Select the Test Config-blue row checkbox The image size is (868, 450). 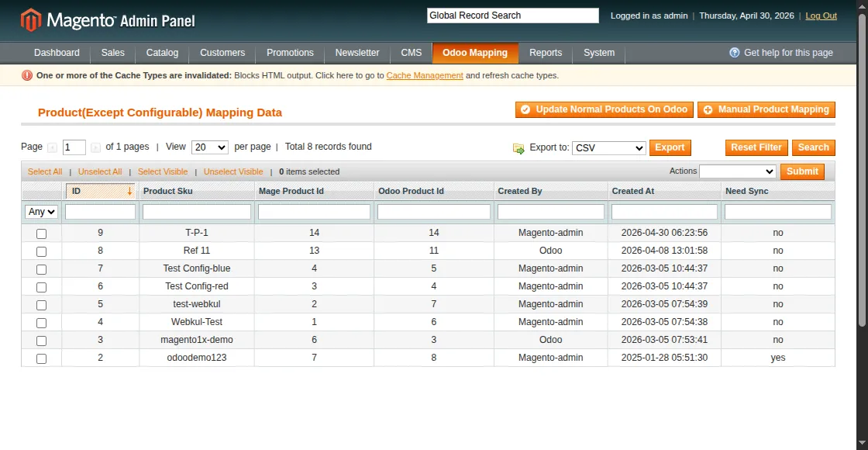point(42,269)
